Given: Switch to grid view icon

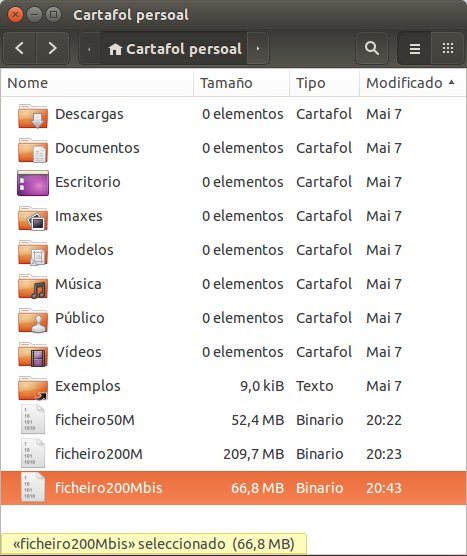Looking at the screenshot, I should pyautogui.click(x=448, y=48).
